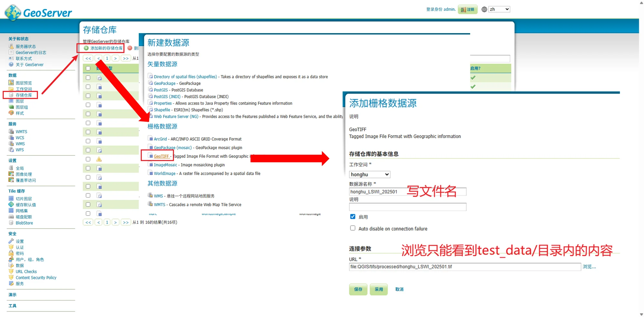Click the URL connection input field

(465, 267)
